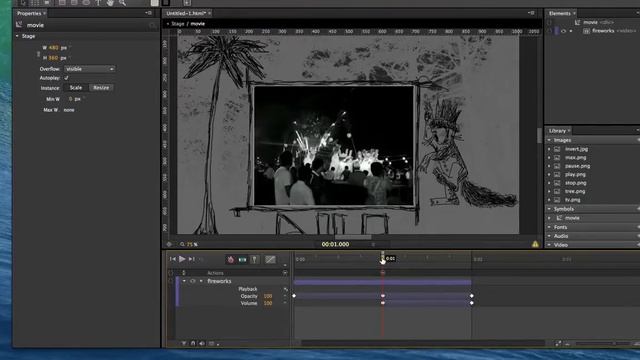The height and width of the screenshot is (360, 640).
Task: Select the Hand tool in top toolbar
Action: coord(110,2)
